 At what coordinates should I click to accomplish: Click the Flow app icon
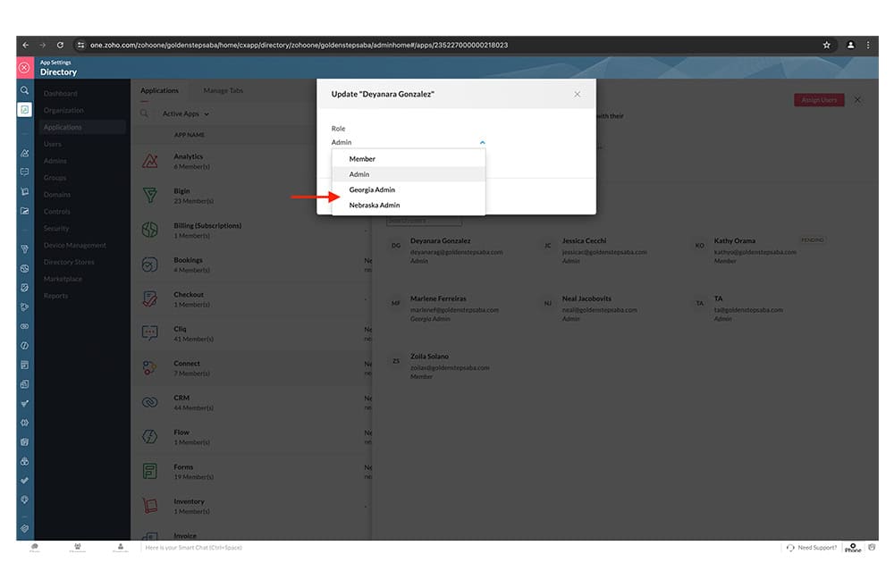tap(150, 437)
